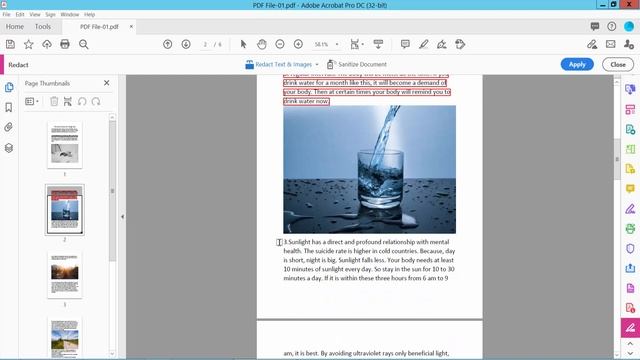Go to next page arrow
640x360 pixels.
coord(186,44)
